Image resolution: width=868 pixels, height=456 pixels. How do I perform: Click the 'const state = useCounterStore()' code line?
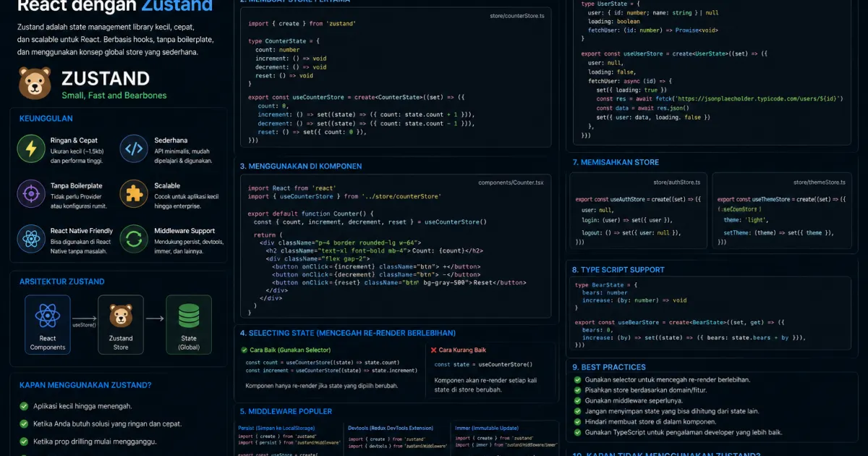tap(483, 364)
